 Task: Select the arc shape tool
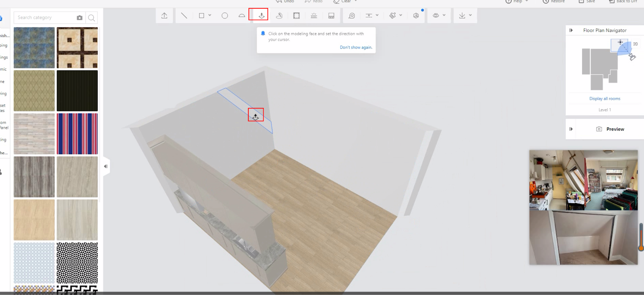(242, 16)
